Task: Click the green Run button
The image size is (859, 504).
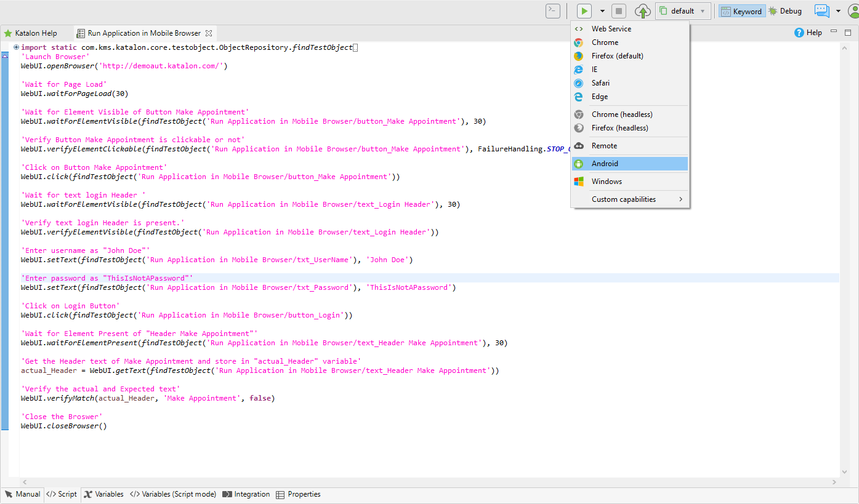Action: click(583, 10)
